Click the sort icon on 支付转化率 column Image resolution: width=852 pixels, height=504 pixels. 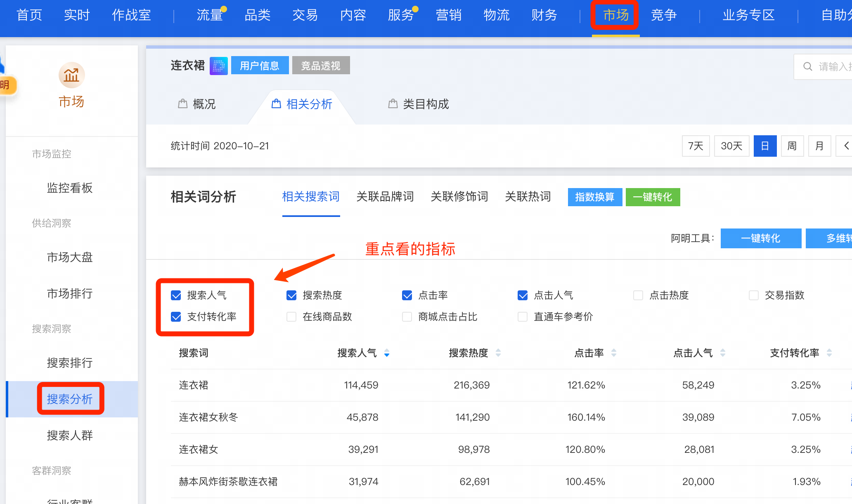pos(828,353)
